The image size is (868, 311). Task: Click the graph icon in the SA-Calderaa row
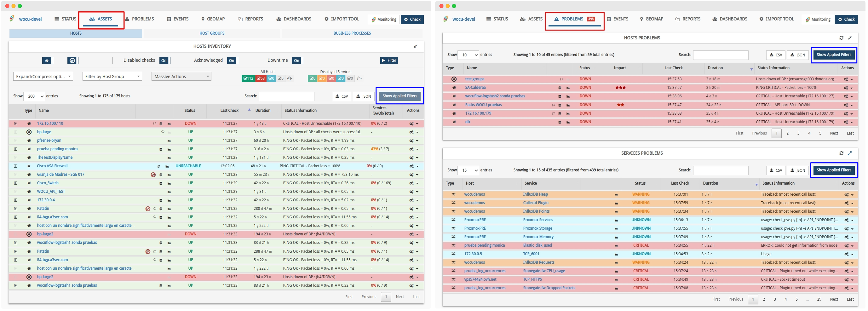click(568, 88)
